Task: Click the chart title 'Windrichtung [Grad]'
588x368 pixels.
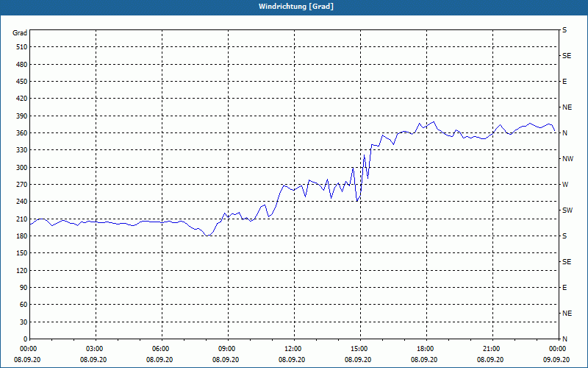Action: [x=296, y=7]
